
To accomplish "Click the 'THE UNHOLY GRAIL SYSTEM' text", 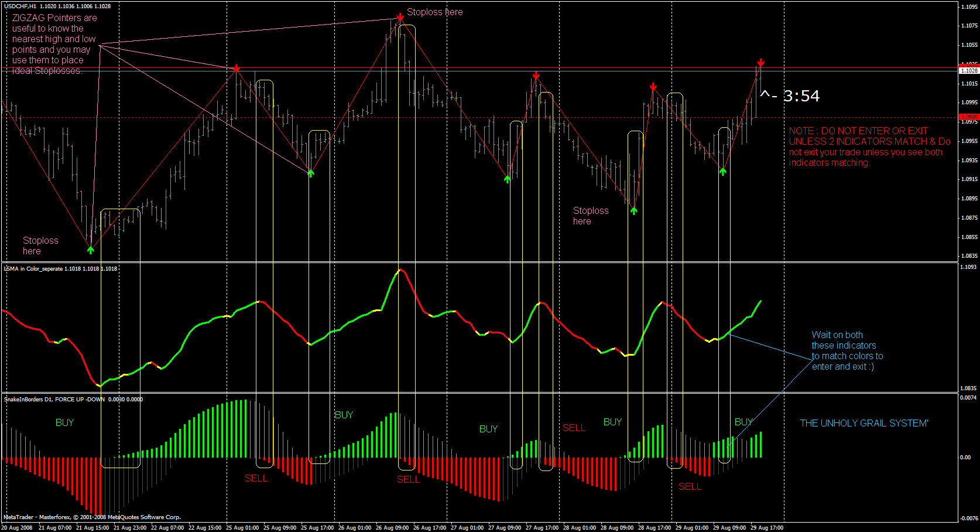I will click(864, 423).
